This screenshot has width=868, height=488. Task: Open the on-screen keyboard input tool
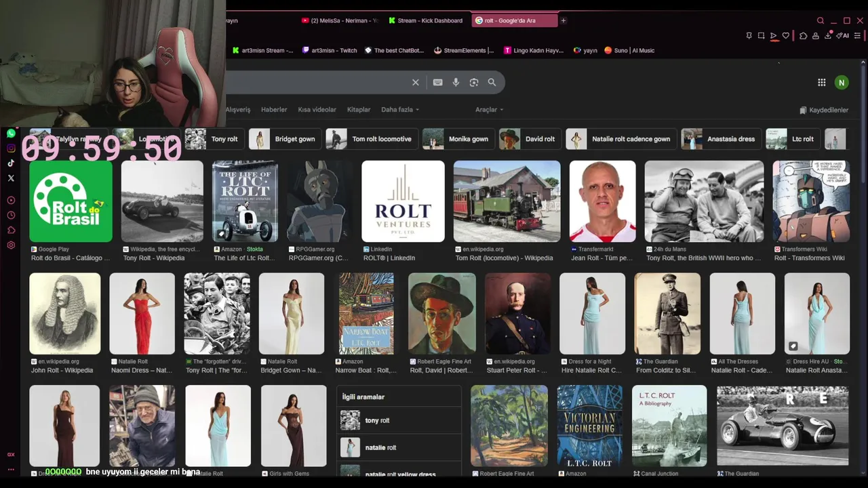click(438, 82)
